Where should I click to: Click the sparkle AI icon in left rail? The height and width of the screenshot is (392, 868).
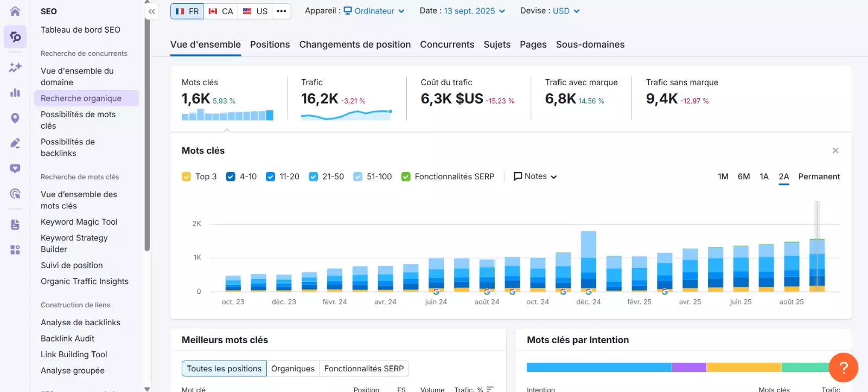coord(15,67)
